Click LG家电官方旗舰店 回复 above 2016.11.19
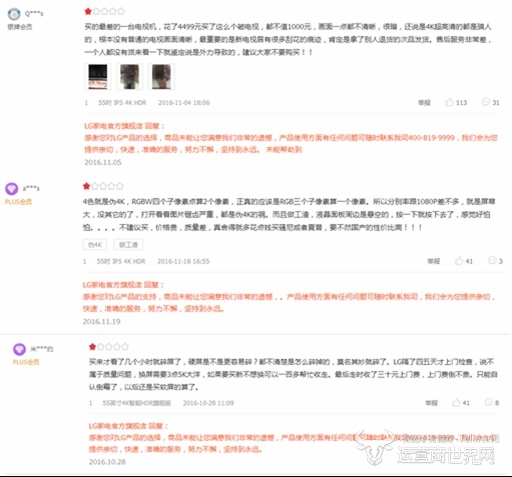Screen dimensions: 512x477 point(123,285)
